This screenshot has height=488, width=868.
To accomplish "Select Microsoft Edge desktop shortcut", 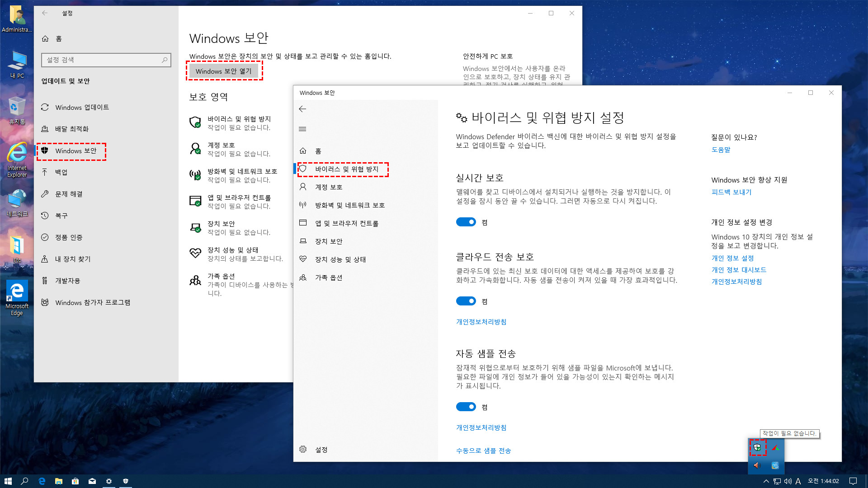I will [17, 298].
